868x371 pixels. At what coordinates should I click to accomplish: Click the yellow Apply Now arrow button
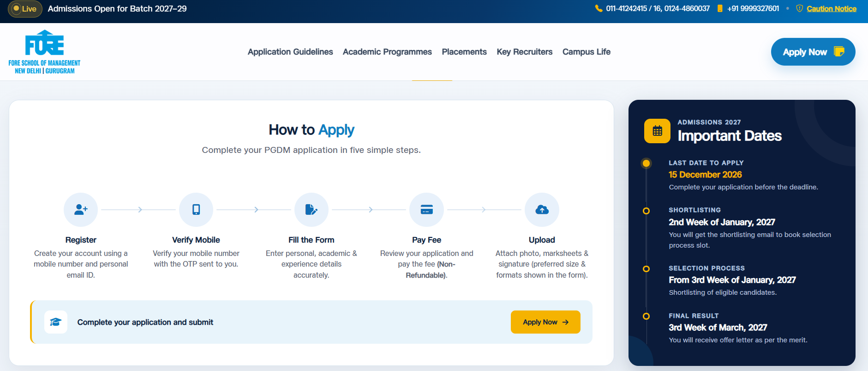click(x=545, y=322)
